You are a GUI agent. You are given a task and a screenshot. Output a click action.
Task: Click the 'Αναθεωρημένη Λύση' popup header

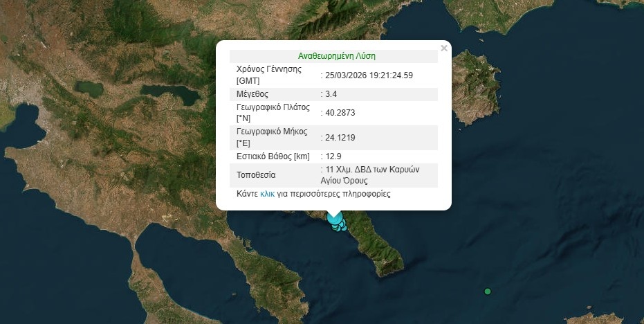(336, 56)
